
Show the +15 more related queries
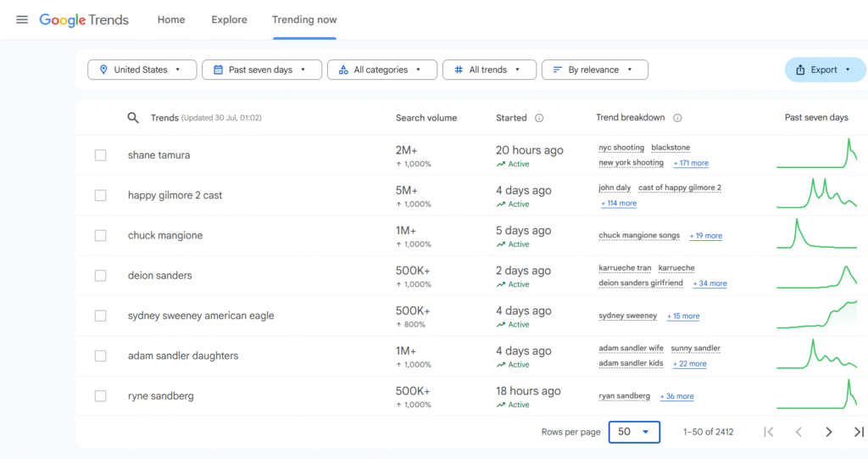pyautogui.click(x=683, y=316)
